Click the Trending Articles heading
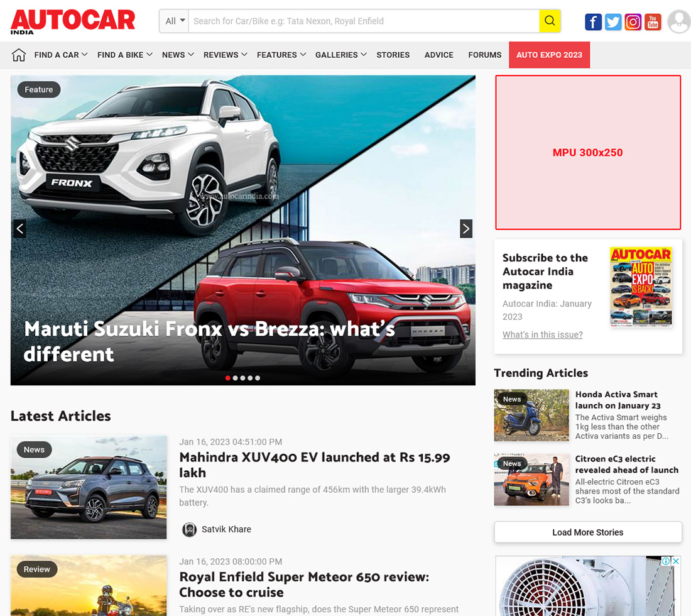Image resolution: width=691 pixels, height=616 pixels. [541, 373]
